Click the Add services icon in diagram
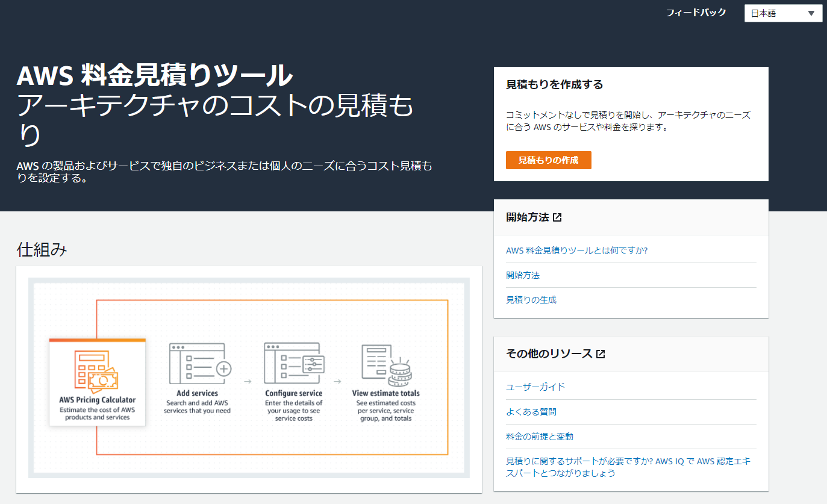The height and width of the screenshot is (504, 827). (201, 363)
